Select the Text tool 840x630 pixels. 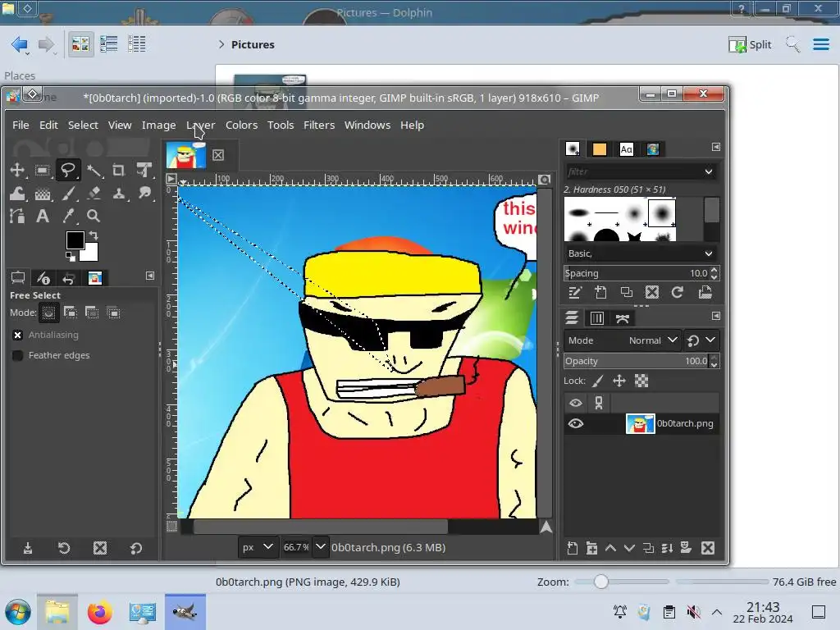[x=43, y=216]
